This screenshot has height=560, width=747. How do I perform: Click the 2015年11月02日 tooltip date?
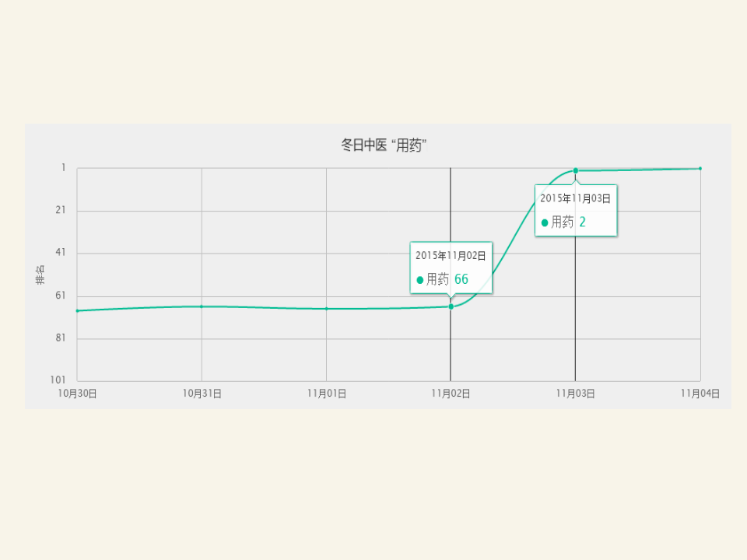[x=451, y=256]
